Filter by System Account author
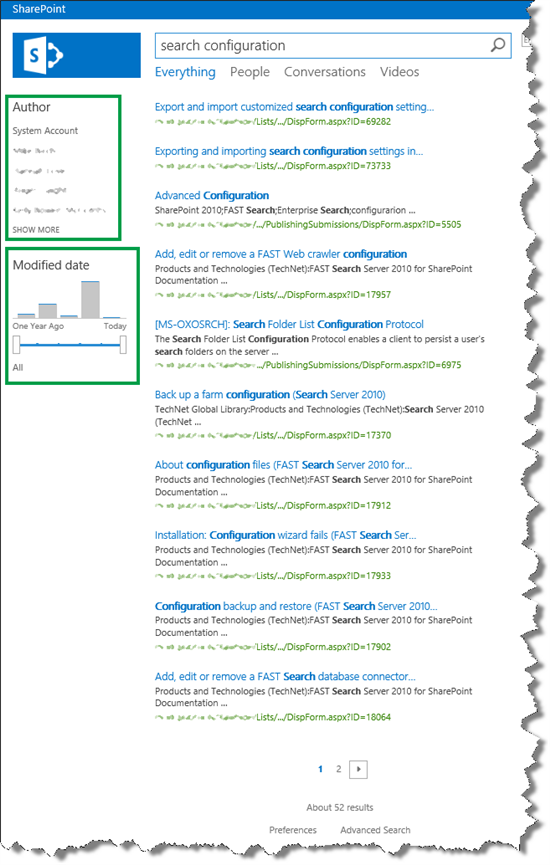This screenshot has width=550, height=865. [x=45, y=131]
